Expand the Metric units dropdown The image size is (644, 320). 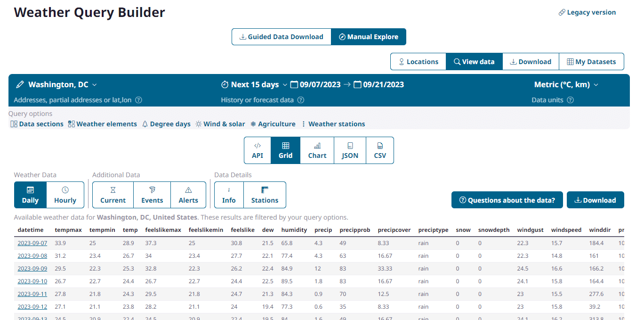596,85
